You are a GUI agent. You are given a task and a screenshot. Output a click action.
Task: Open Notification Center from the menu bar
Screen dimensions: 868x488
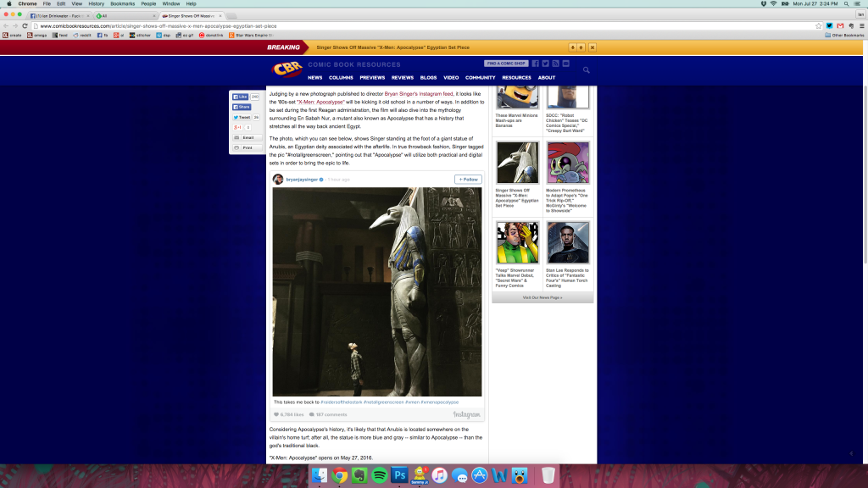pos(858,4)
